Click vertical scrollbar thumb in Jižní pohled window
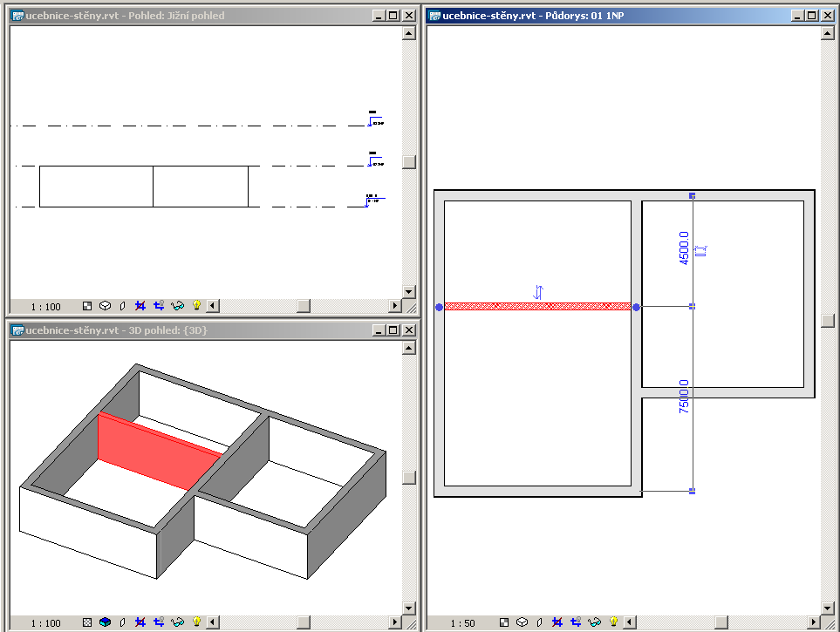The height and width of the screenshot is (632, 840). pos(409,162)
